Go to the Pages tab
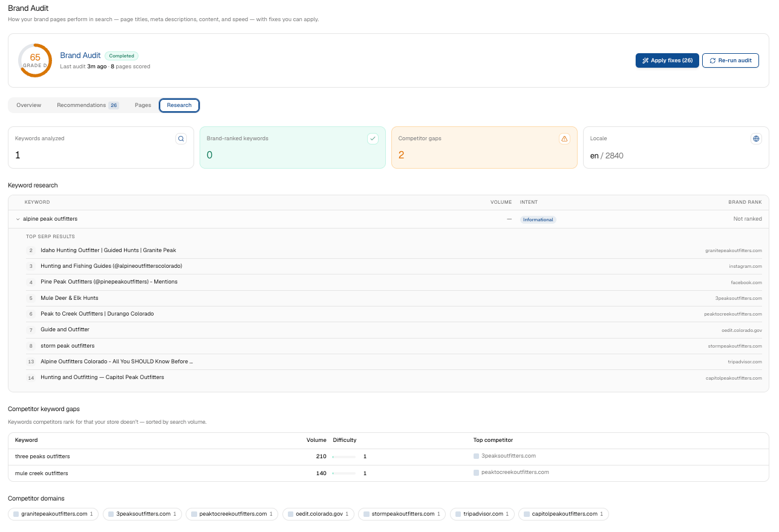The image size is (779, 532). pos(143,105)
